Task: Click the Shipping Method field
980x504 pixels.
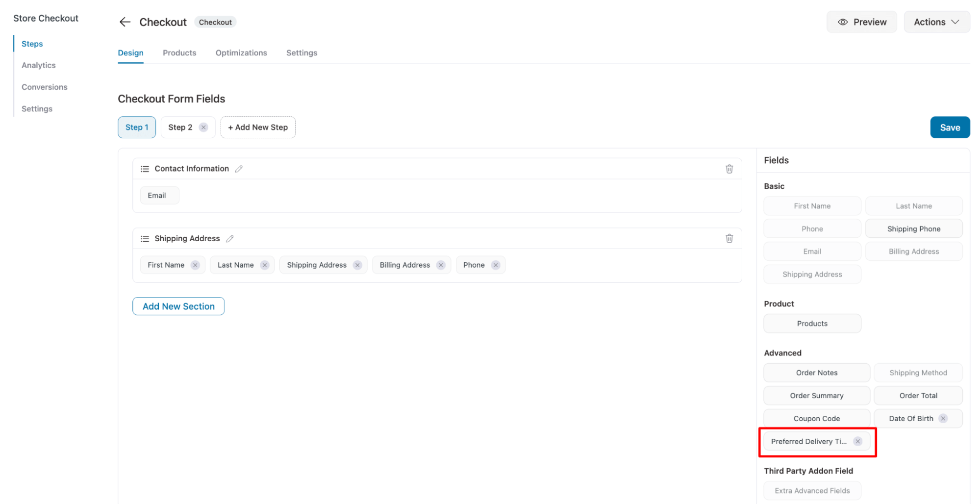Action: [x=918, y=373]
